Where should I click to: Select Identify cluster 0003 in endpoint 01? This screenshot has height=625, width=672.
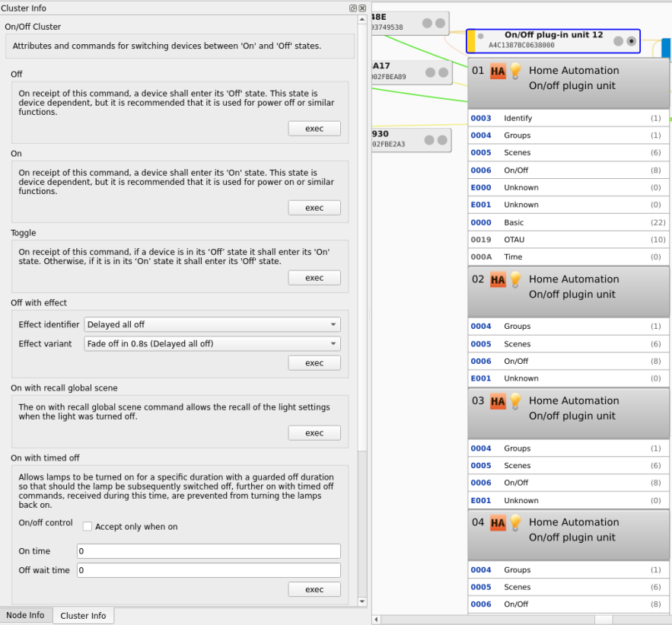(x=568, y=118)
